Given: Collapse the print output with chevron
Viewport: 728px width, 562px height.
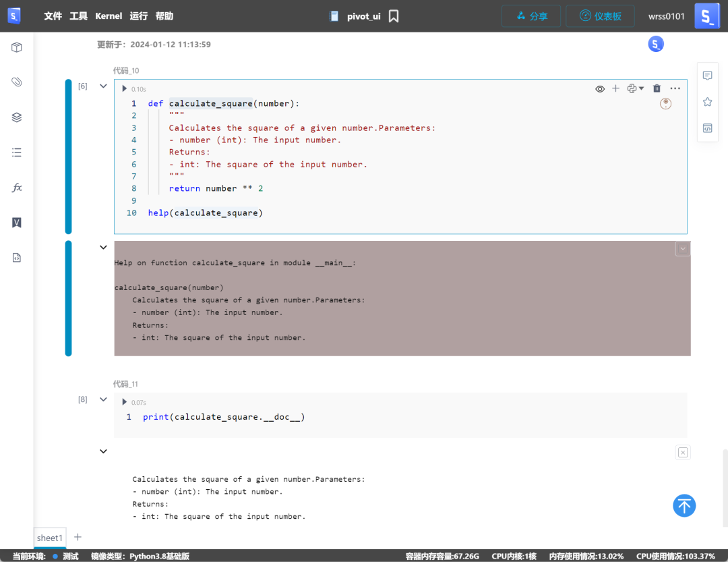Looking at the screenshot, I should pyautogui.click(x=104, y=451).
